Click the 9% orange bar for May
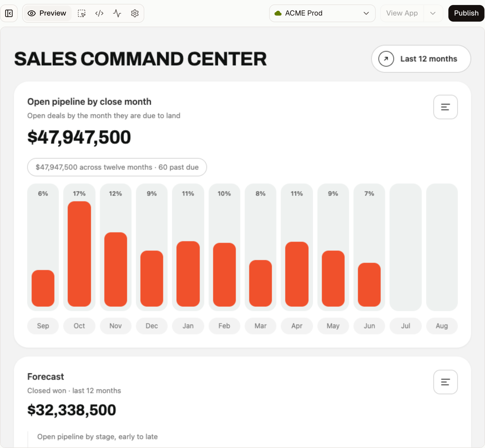 coord(333,278)
